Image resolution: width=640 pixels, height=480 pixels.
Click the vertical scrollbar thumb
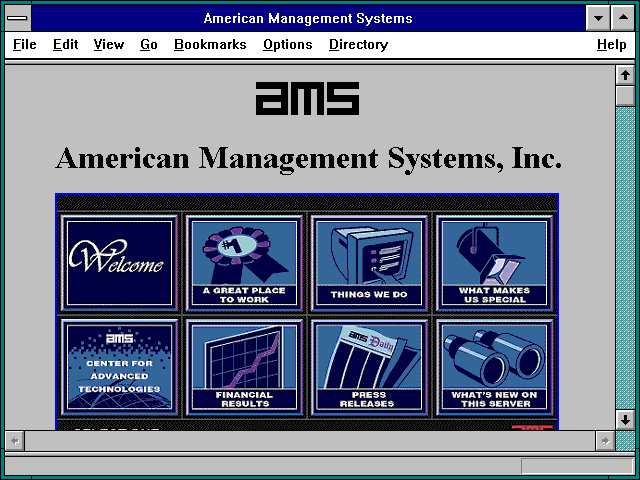point(625,96)
